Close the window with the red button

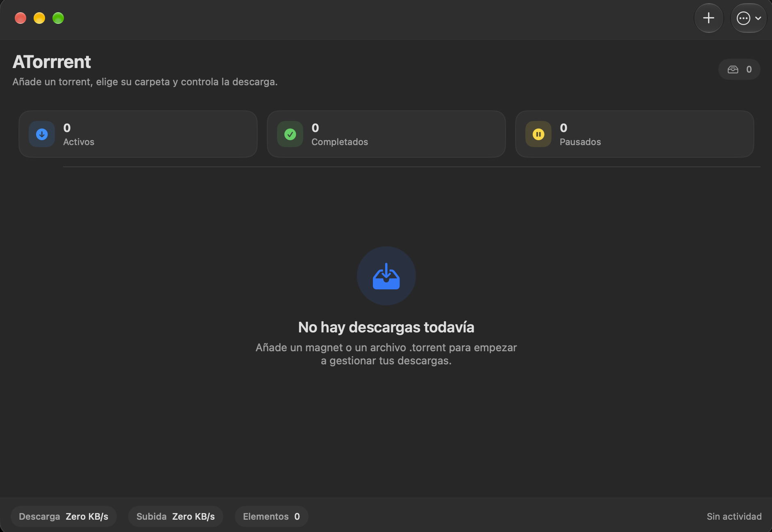click(20, 18)
